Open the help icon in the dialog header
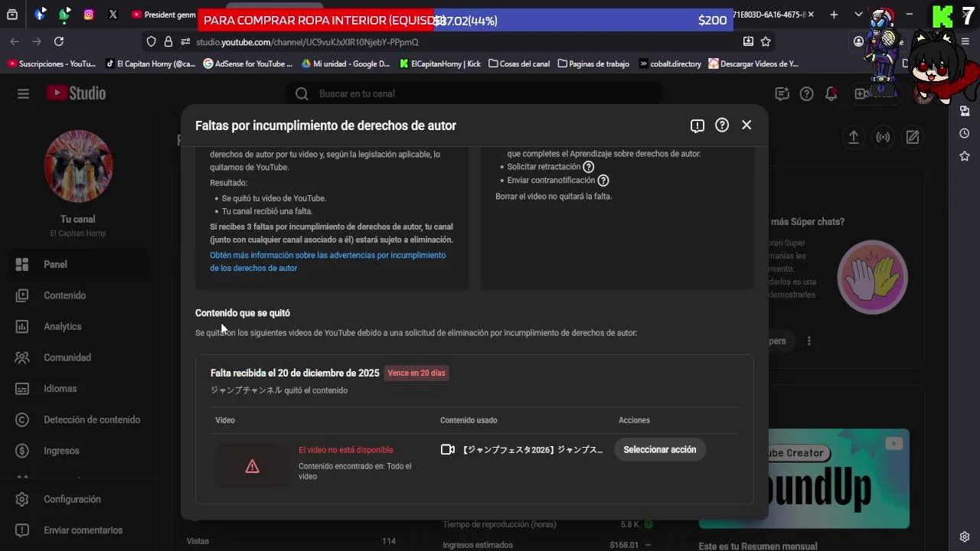Image resolution: width=980 pixels, height=551 pixels. pos(722,126)
